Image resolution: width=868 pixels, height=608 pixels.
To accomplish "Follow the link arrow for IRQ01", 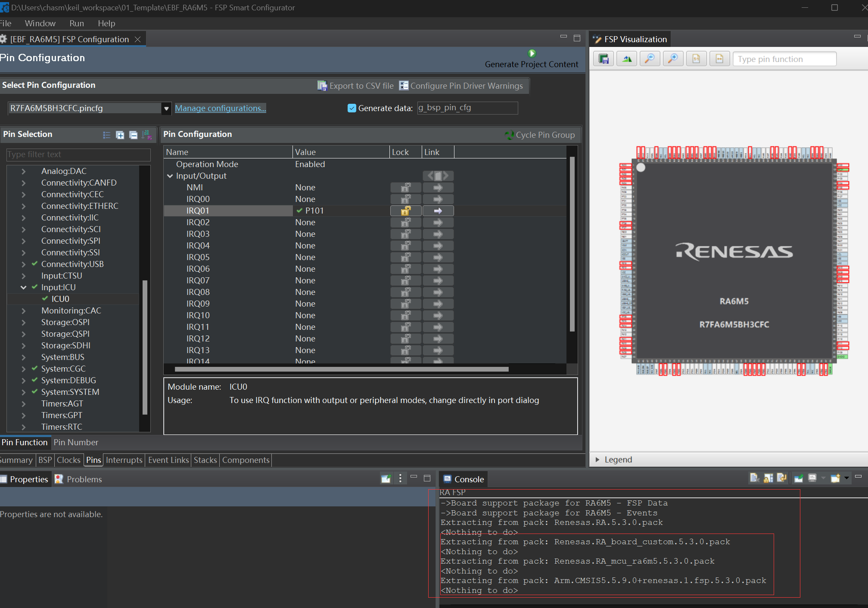I will tap(438, 211).
